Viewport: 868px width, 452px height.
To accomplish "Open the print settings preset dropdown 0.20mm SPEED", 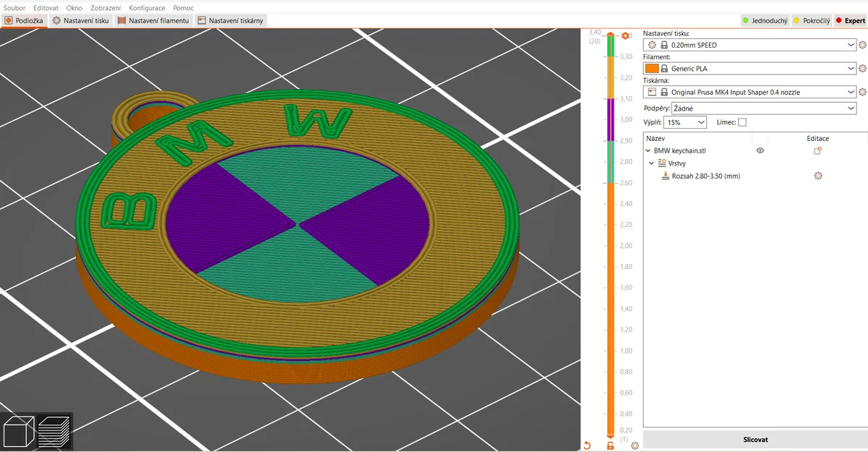I will [750, 45].
